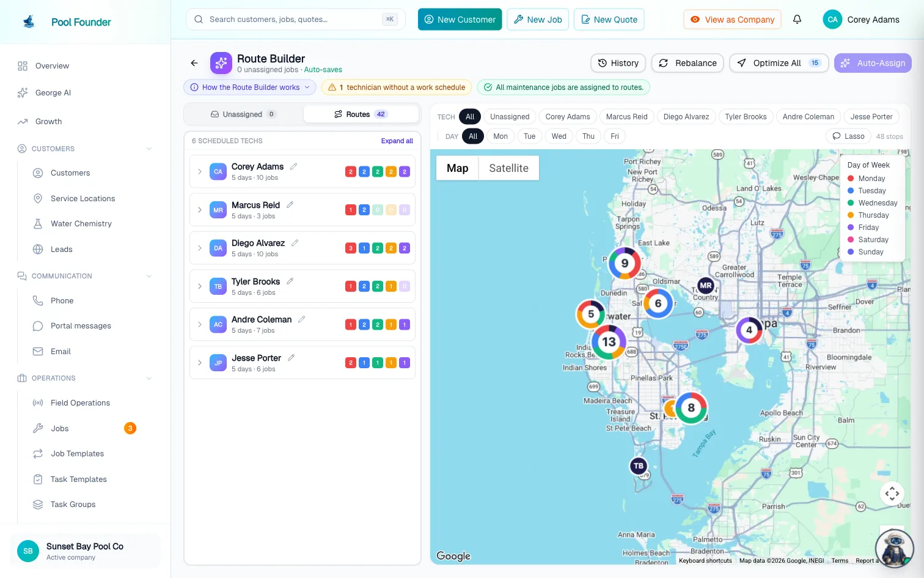924x578 pixels.
Task: Filter day to Fri
Action: click(615, 136)
